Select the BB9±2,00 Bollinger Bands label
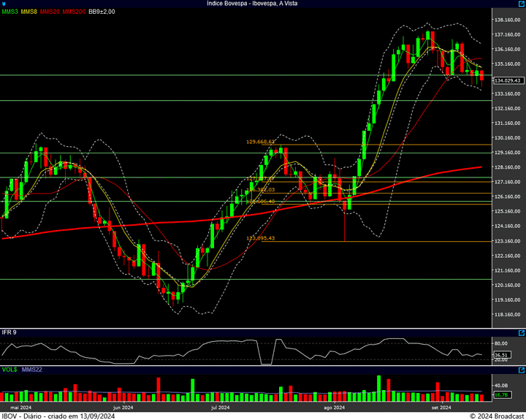 pos(102,12)
